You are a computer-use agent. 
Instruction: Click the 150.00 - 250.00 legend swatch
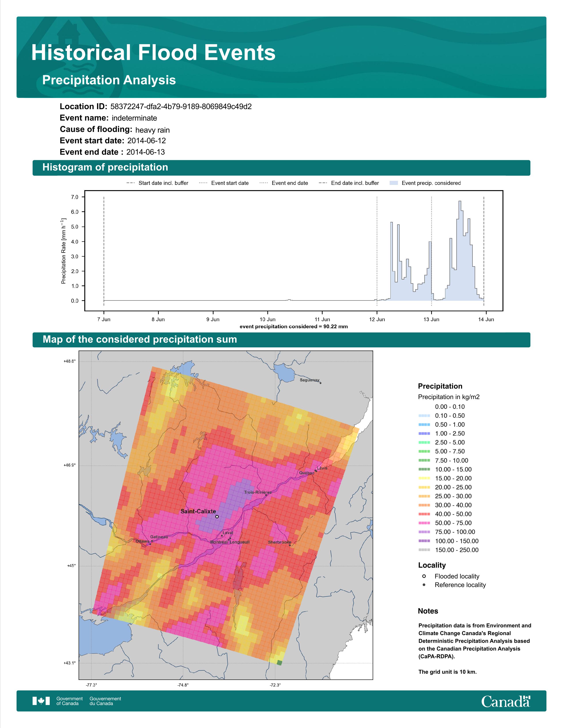click(424, 550)
